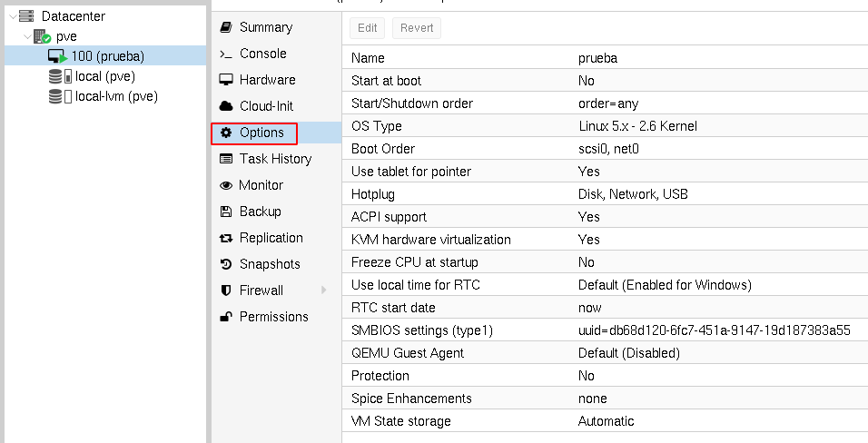The image size is (868, 443).
Task: Collapse the Datacenter tree node
Action: (10, 16)
